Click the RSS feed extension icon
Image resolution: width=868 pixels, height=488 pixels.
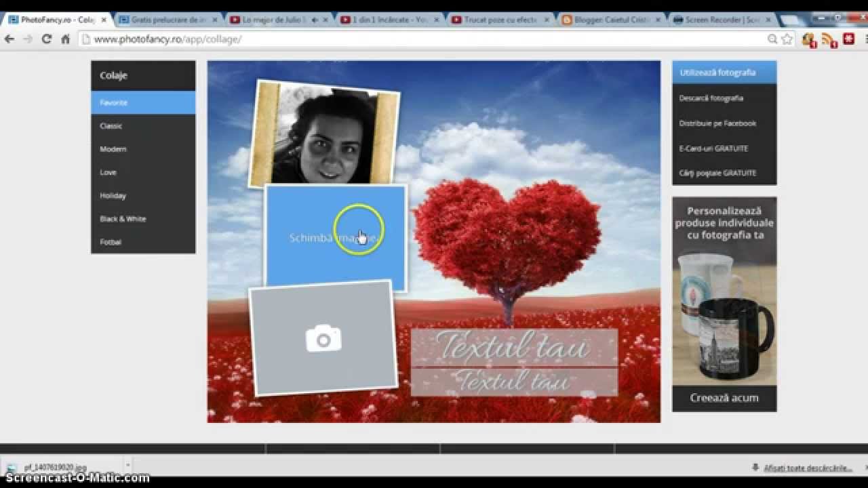[x=829, y=40]
